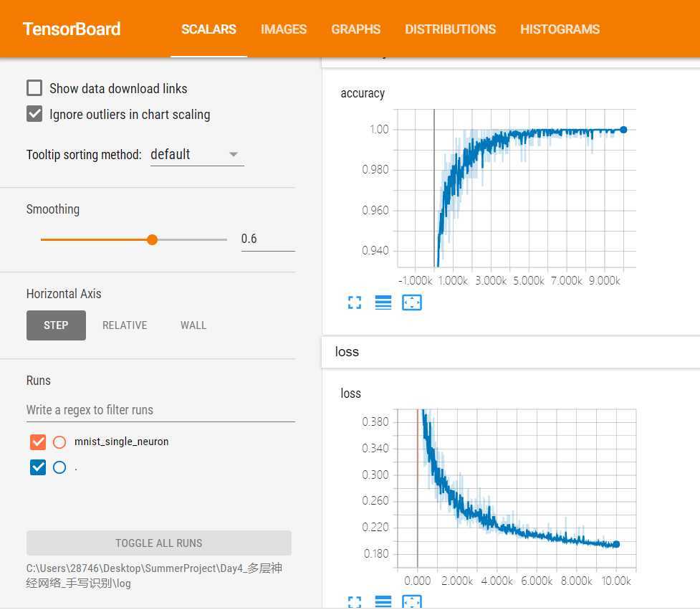Toggle y-axis log scale on loss chart

click(383, 601)
